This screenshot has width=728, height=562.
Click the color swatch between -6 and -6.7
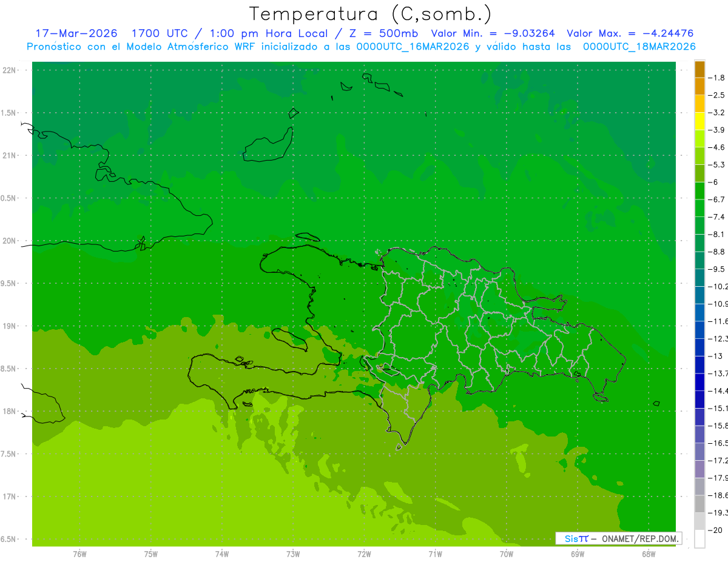click(x=699, y=191)
